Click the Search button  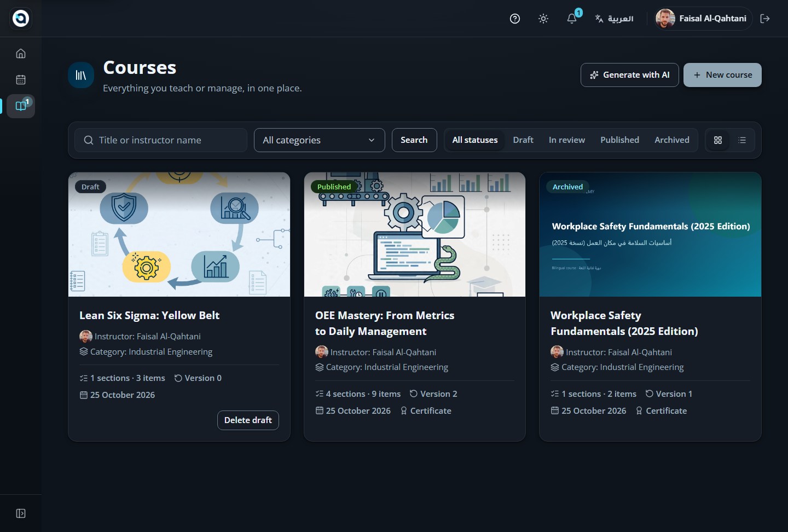click(414, 140)
